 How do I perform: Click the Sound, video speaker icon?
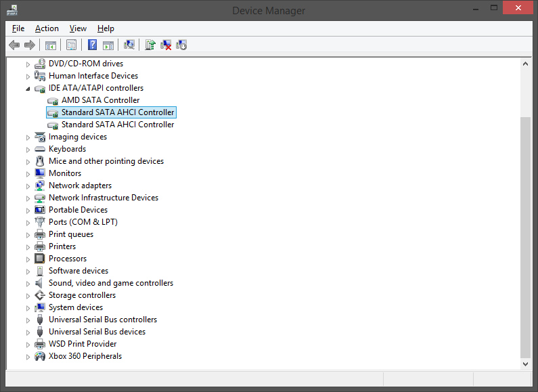click(x=39, y=283)
